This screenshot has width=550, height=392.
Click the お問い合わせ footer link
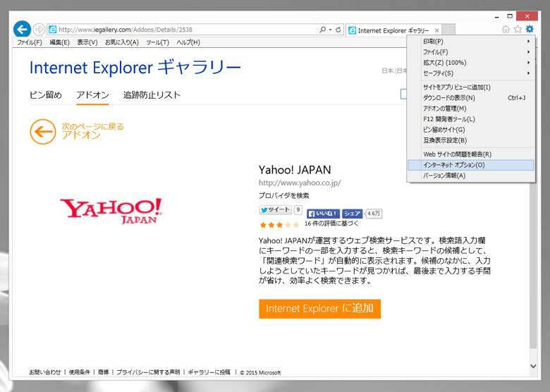coord(45,372)
